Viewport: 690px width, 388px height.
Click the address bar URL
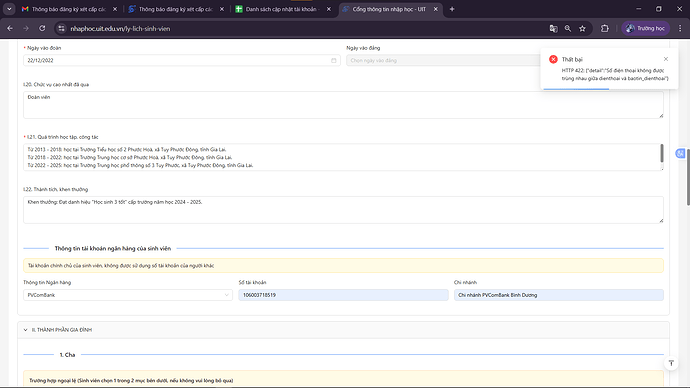coord(120,29)
